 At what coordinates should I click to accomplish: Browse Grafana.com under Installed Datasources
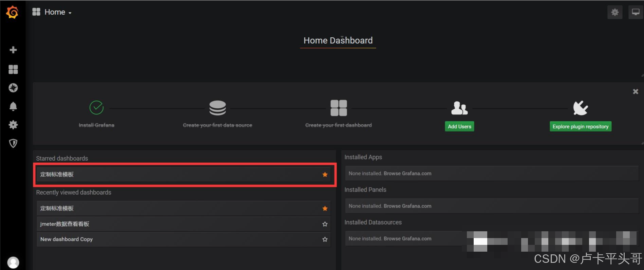pos(408,239)
